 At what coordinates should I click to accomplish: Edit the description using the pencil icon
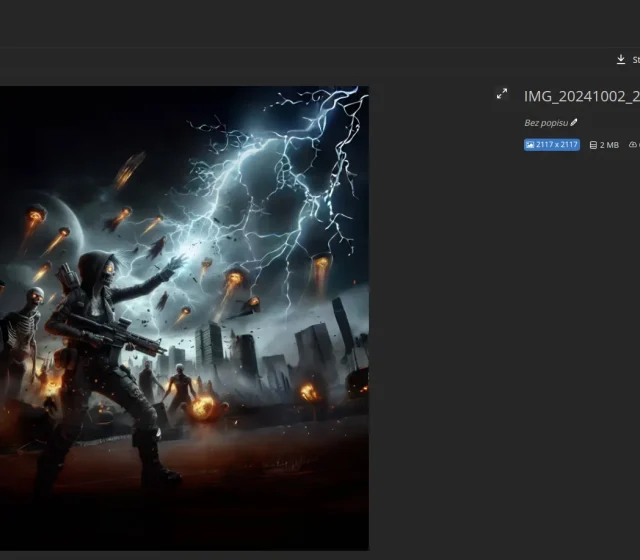pyautogui.click(x=574, y=123)
